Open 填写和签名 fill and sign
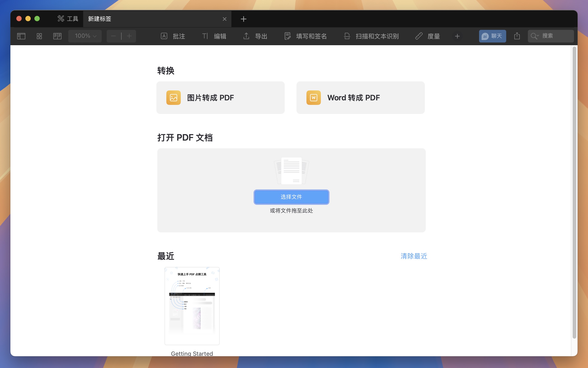The width and height of the screenshot is (588, 368). tap(306, 36)
